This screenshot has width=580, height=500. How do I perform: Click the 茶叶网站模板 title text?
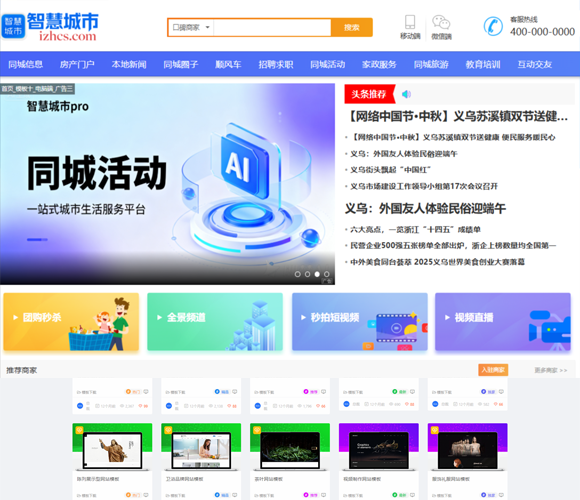pyautogui.click(x=269, y=479)
